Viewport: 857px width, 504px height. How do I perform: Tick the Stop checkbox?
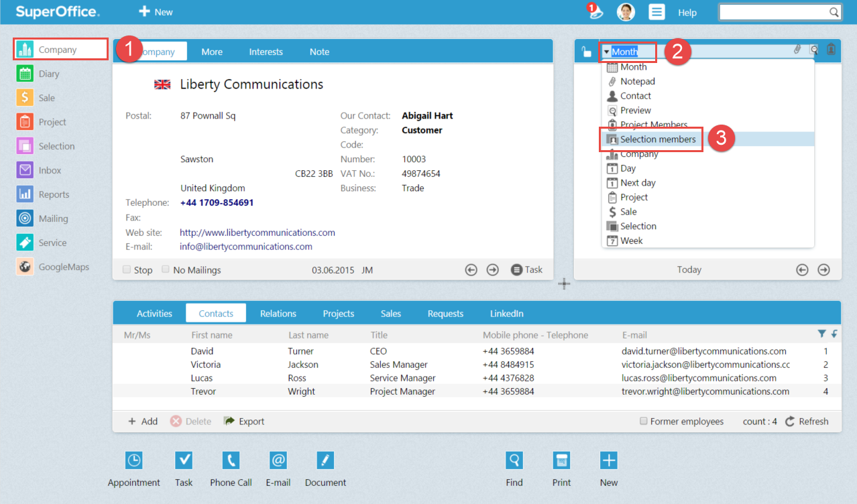click(127, 269)
